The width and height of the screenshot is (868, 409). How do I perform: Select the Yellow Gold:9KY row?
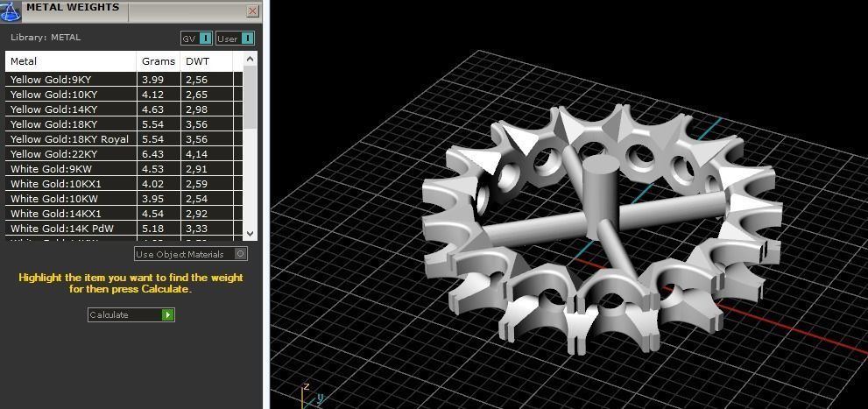pyautogui.click(x=124, y=80)
